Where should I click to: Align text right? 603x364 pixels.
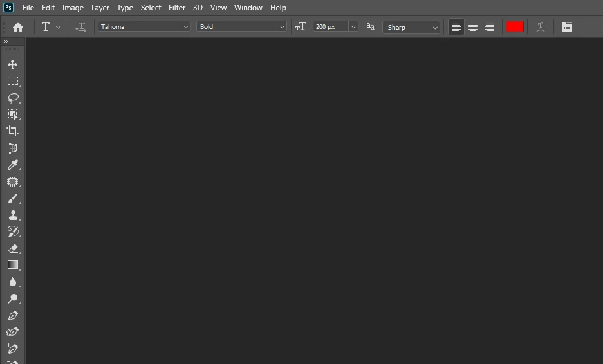coord(490,27)
